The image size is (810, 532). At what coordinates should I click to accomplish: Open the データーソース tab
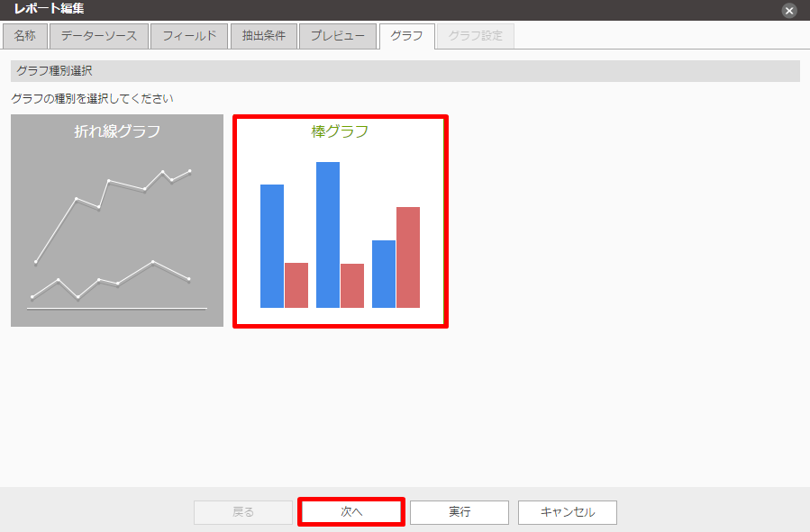click(x=99, y=36)
